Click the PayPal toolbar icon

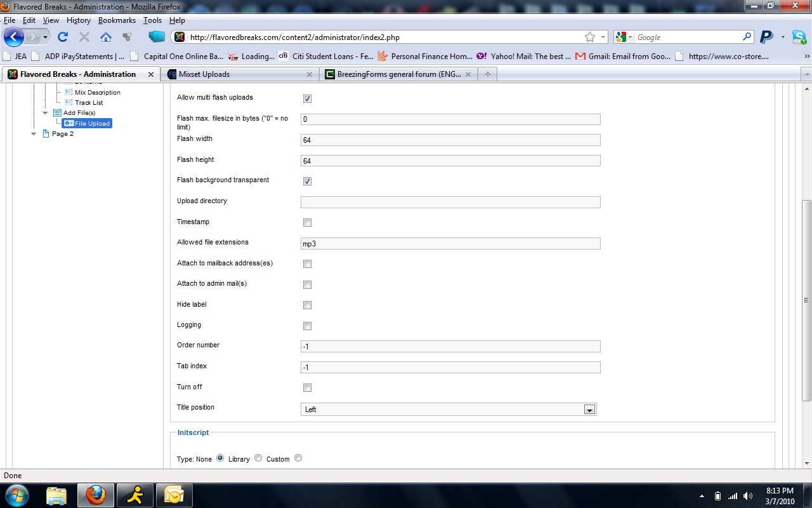(x=766, y=37)
